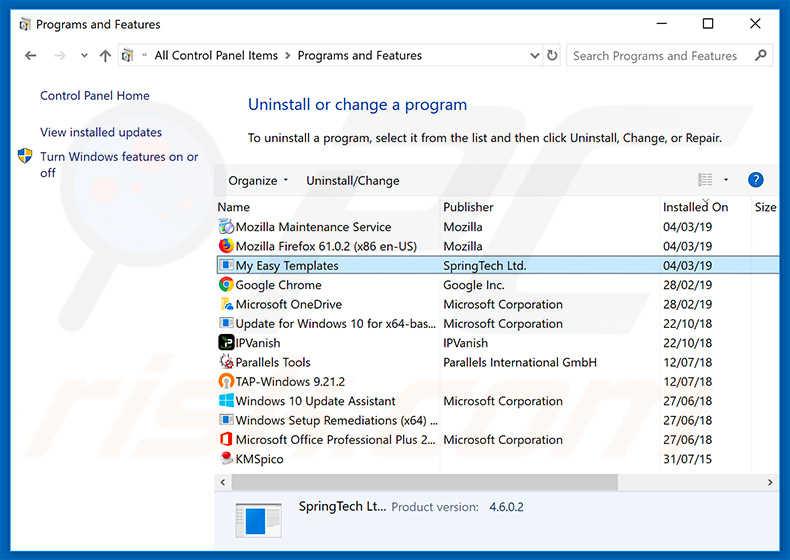790x560 pixels.
Task: Sort by the Name column header
Action: coord(233,207)
